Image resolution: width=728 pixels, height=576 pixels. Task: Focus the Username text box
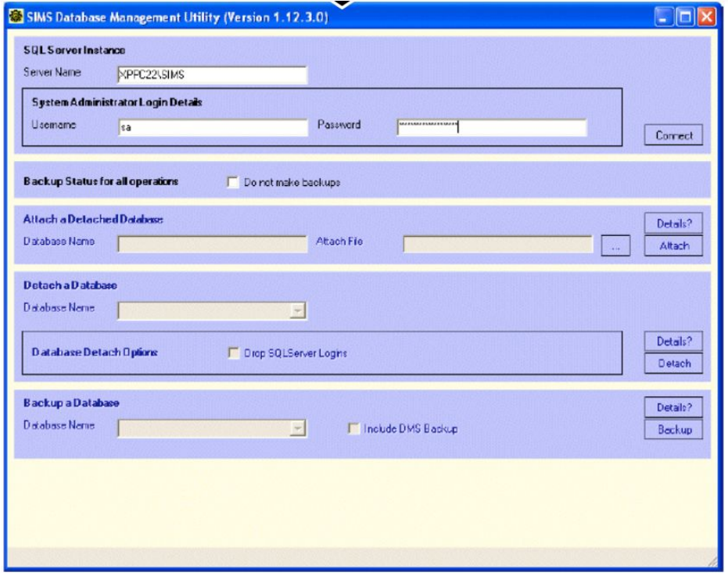[211, 127]
